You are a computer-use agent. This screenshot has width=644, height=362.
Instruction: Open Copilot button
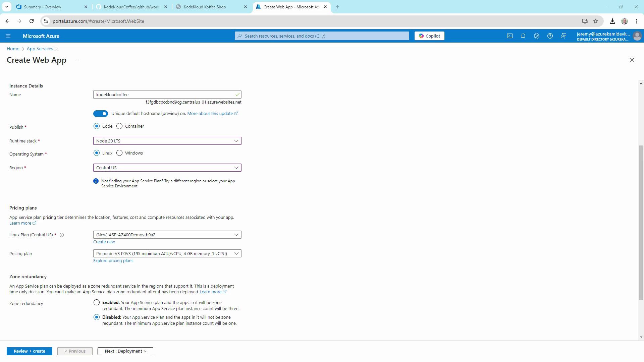tap(429, 36)
